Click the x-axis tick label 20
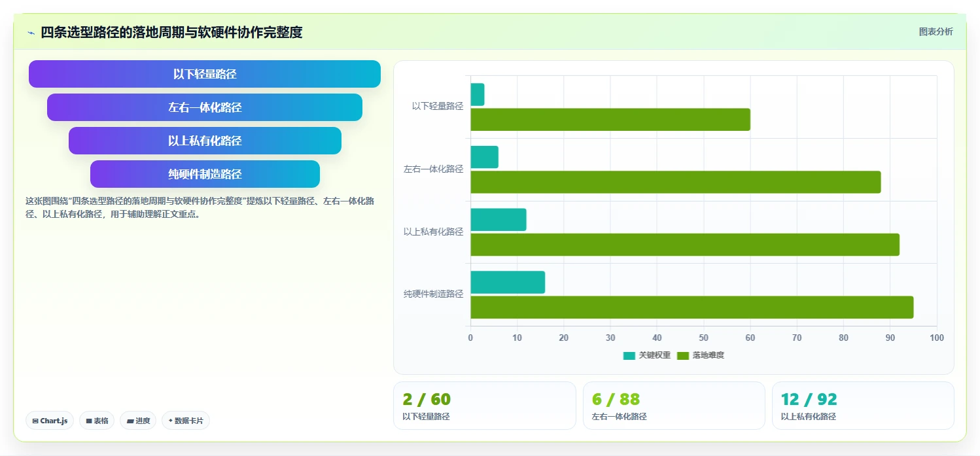Screen dimensions: 980x456 [x=564, y=338]
